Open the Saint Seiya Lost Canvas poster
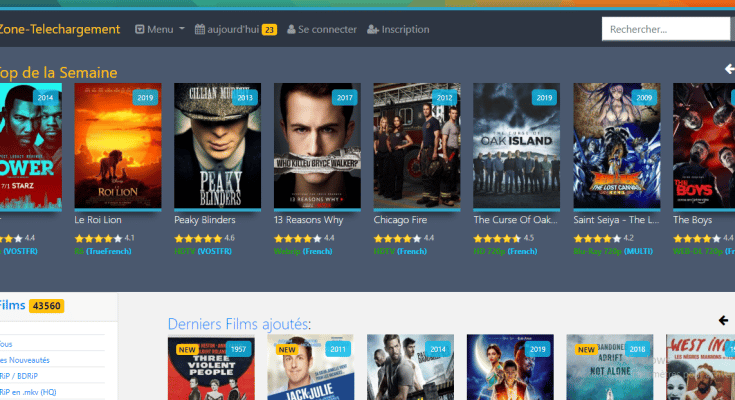This screenshot has width=735, height=400. click(617, 146)
